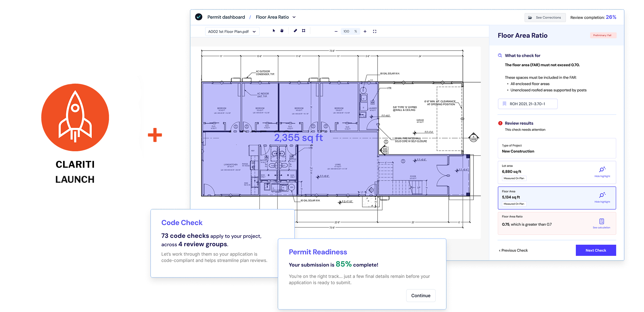Open the A002 1st Floor Plan.pdf dropdown
Viewport: 644px width, 312px height.
pyautogui.click(x=232, y=31)
